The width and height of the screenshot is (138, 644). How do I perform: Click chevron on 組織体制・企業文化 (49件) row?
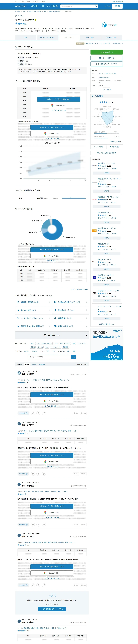[49, 302]
